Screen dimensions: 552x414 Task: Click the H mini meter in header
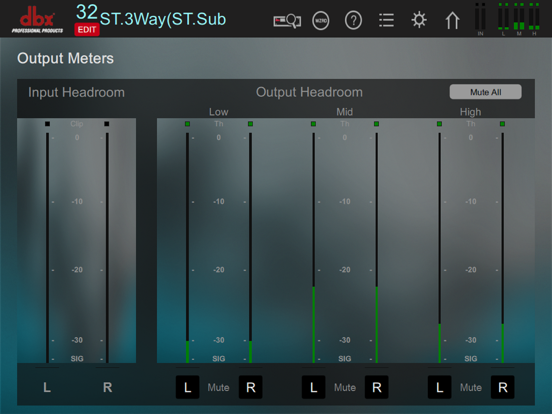click(534, 19)
